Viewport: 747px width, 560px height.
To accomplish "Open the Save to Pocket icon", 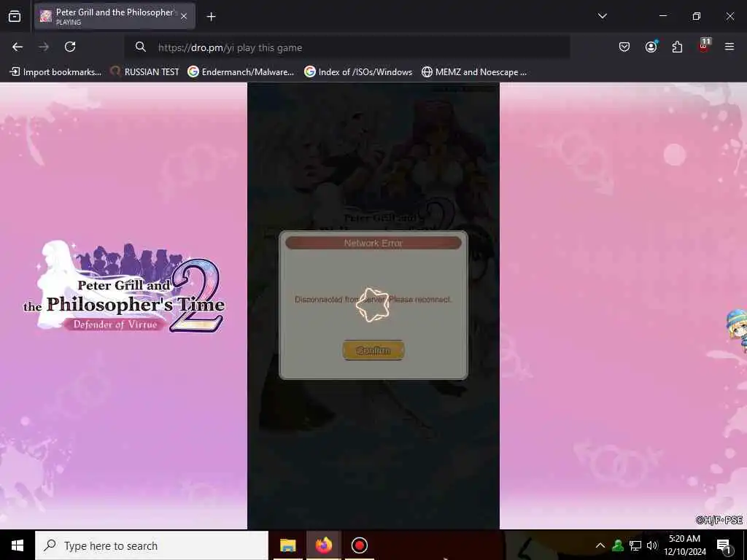I will (x=624, y=47).
